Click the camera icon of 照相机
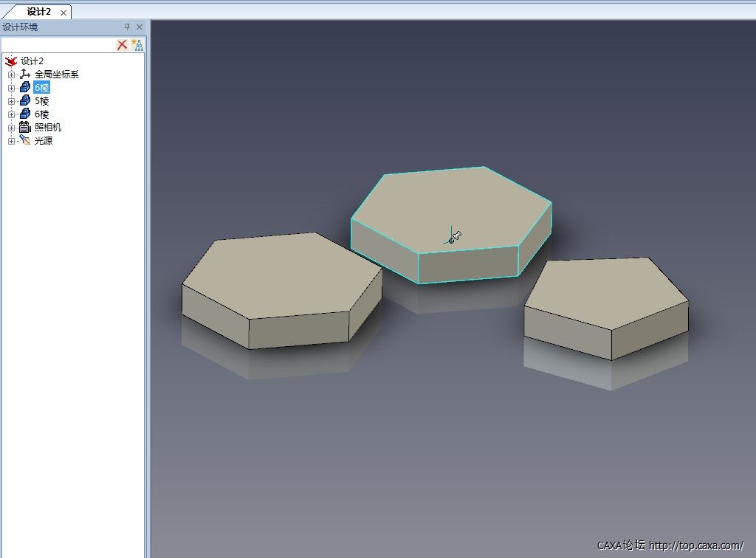 click(24, 127)
